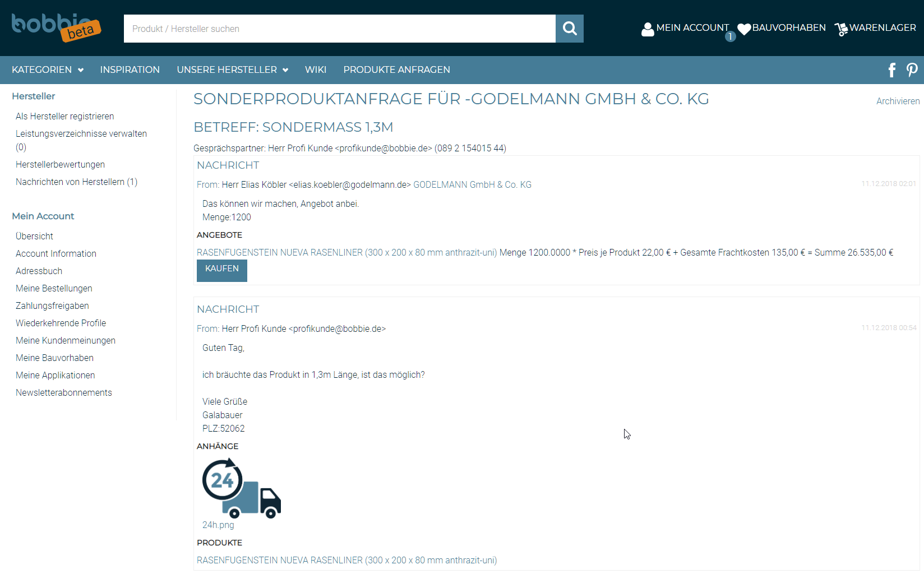Screen dimensions: 924x574
Task: Open Zahlungsfreigaben link
Action: [52, 305]
